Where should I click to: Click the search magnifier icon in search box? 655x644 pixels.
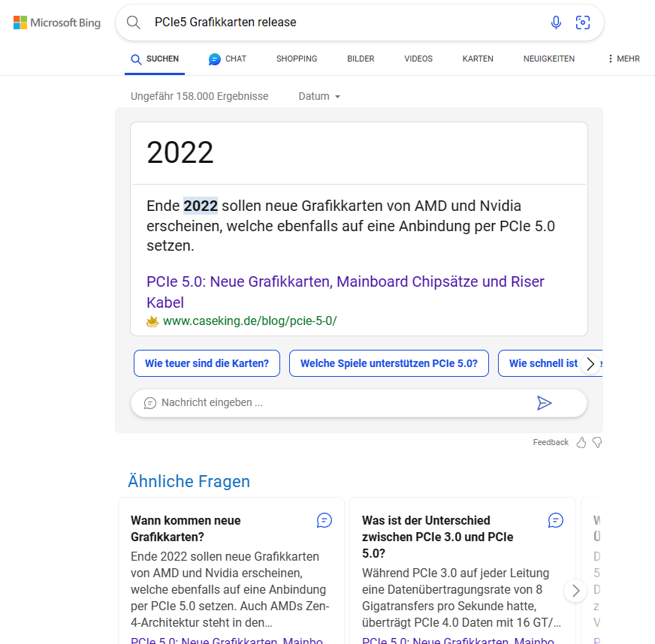click(x=133, y=22)
